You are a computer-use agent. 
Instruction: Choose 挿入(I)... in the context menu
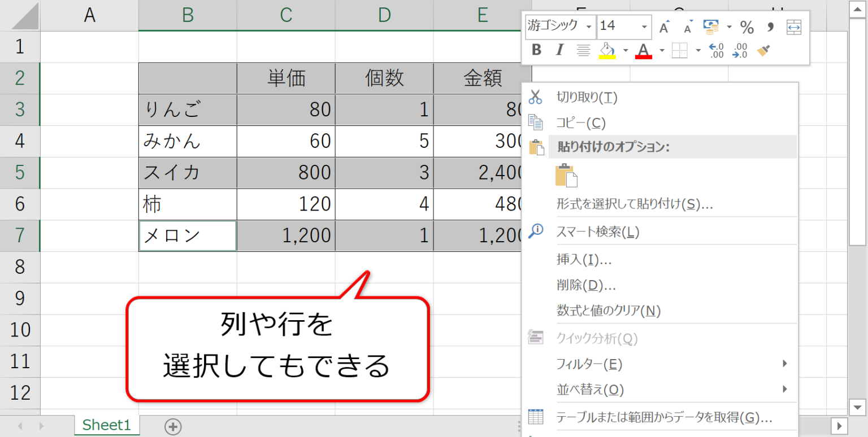[659, 259]
